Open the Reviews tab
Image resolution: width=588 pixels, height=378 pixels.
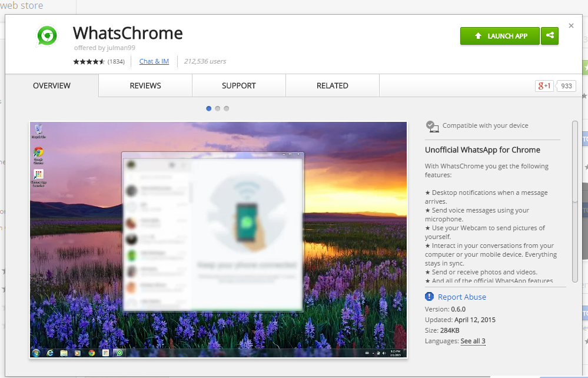145,85
